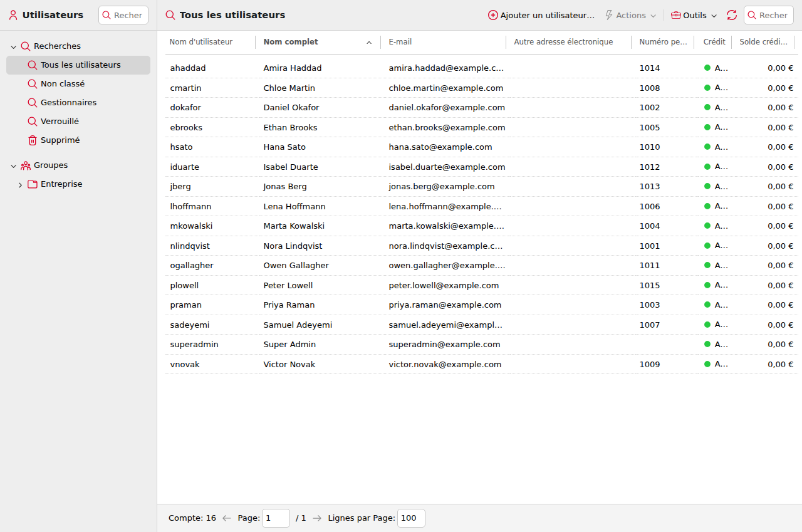Click the plus icon of Ajouter un utilisateur
The width and height of the screenshot is (802, 532).
click(493, 15)
